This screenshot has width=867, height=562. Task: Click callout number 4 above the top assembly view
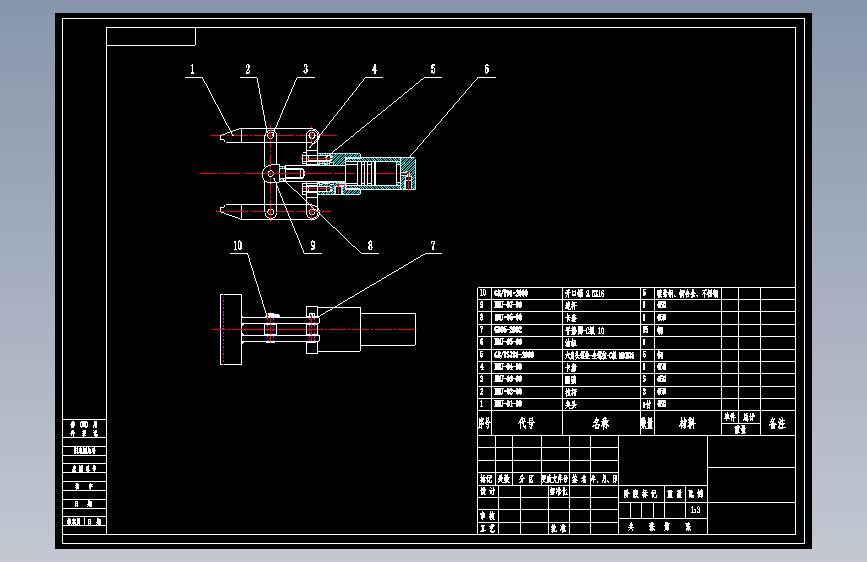(374, 69)
